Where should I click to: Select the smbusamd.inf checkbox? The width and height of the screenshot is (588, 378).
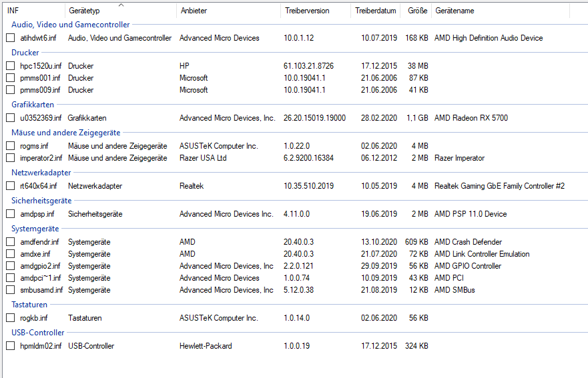[x=11, y=290]
